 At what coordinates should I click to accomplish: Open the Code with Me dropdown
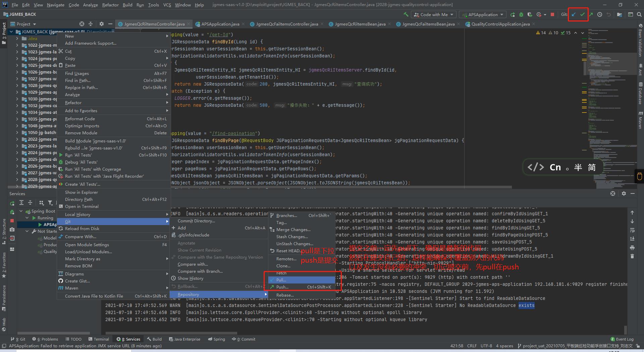click(433, 14)
